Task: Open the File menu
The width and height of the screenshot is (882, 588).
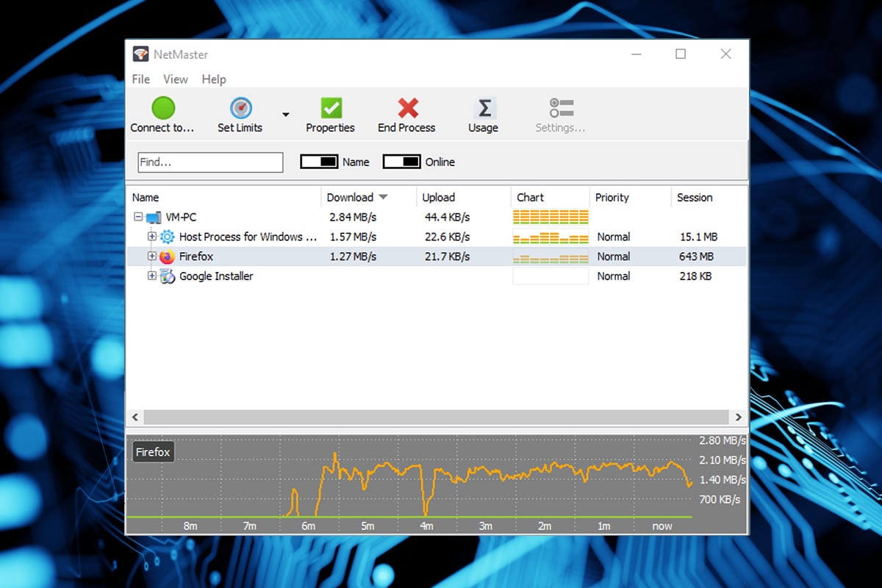Action: [140, 79]
